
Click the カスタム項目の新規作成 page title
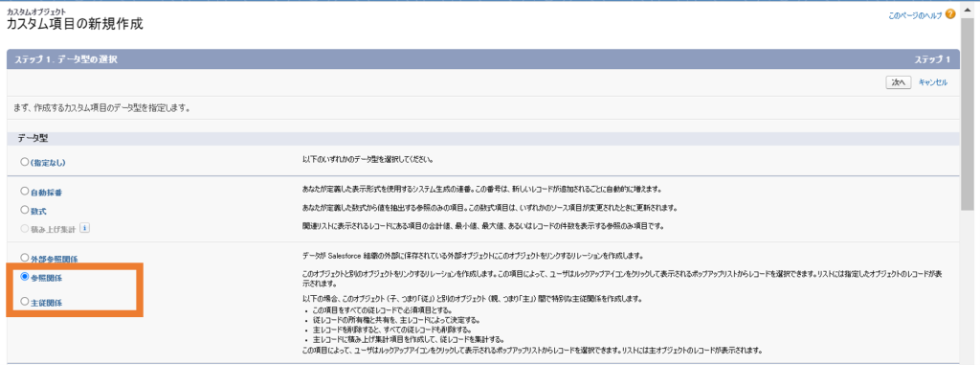75,25
